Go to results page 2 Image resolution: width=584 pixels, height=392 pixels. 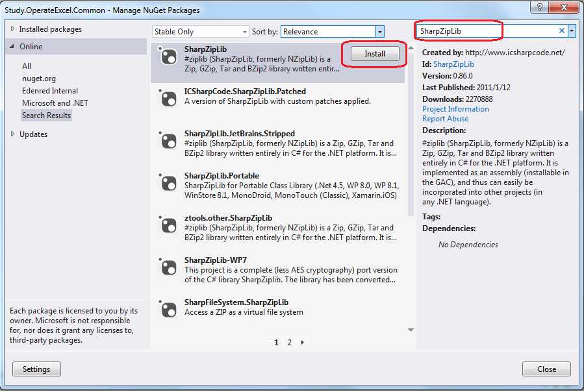289,342
